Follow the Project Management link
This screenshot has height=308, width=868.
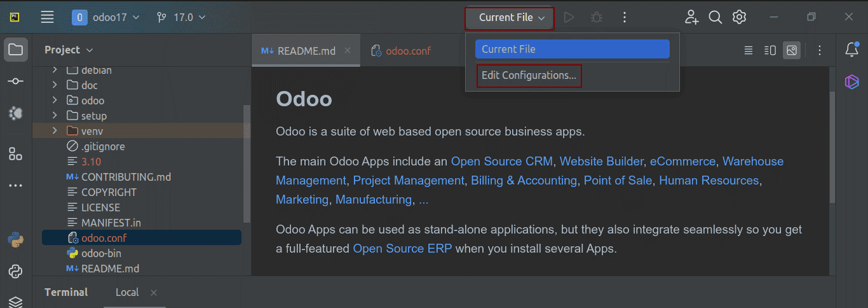[409, 180]
